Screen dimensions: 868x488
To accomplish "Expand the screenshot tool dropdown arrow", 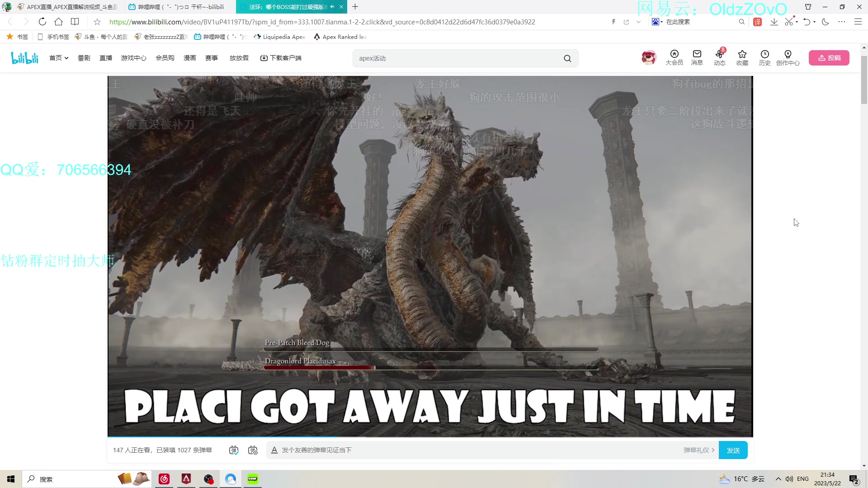I will coord(797,22).
